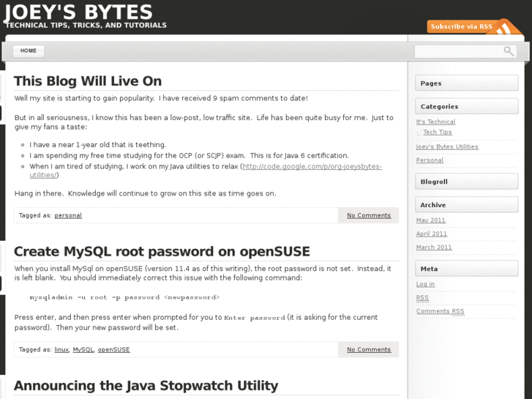Open the JOEY'S BYTES site title
The image size is (532, 399).
click(78, 12)
